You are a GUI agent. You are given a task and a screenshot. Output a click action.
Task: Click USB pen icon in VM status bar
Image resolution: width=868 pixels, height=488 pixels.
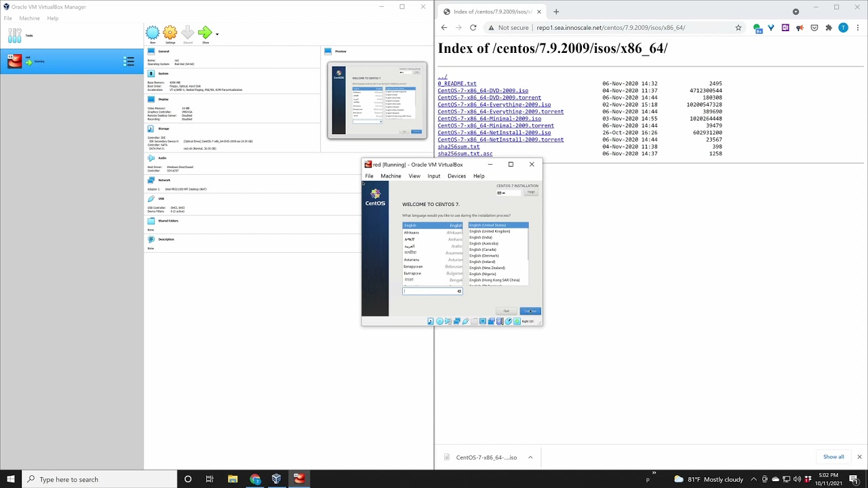coord(465,321)
